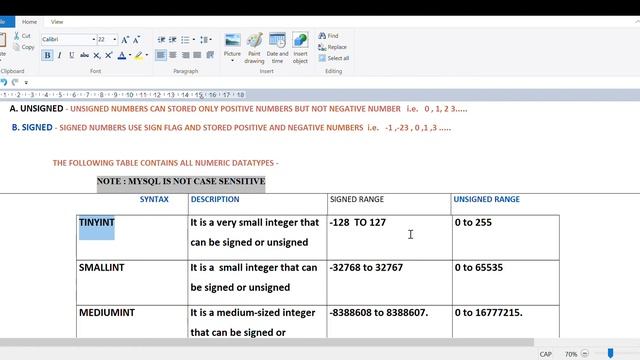Switch to the Home ribbon tab
Screen dimensions: 640x360
[29, 22]
